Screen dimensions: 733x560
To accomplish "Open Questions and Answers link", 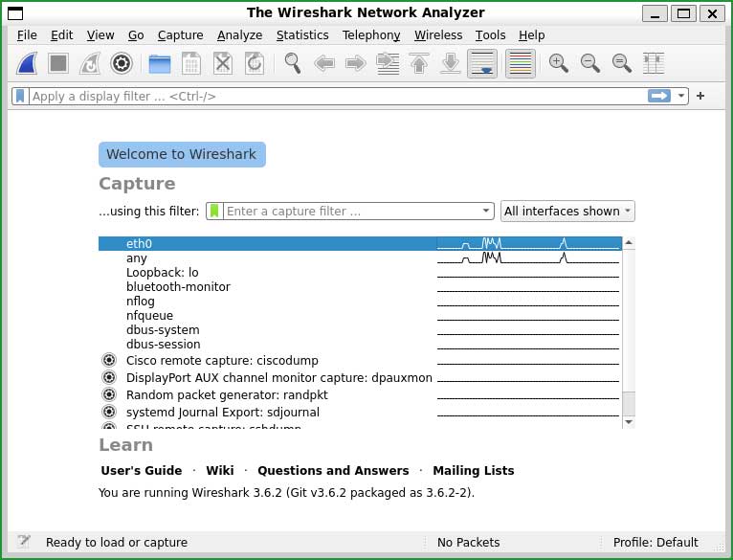I will 333,470.
